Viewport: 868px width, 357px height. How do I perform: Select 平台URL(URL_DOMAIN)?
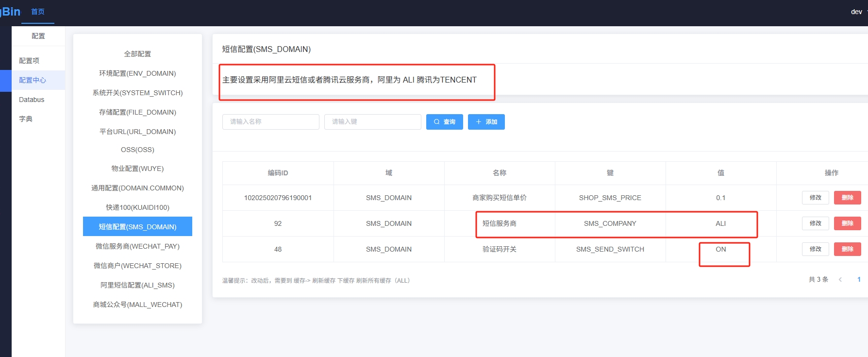pos(137,132)
